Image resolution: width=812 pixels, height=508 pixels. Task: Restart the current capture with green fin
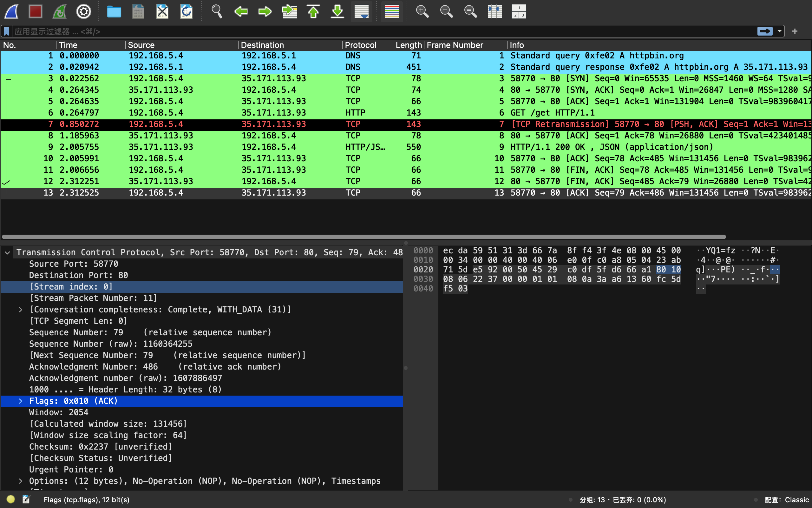tap(60, 11)
